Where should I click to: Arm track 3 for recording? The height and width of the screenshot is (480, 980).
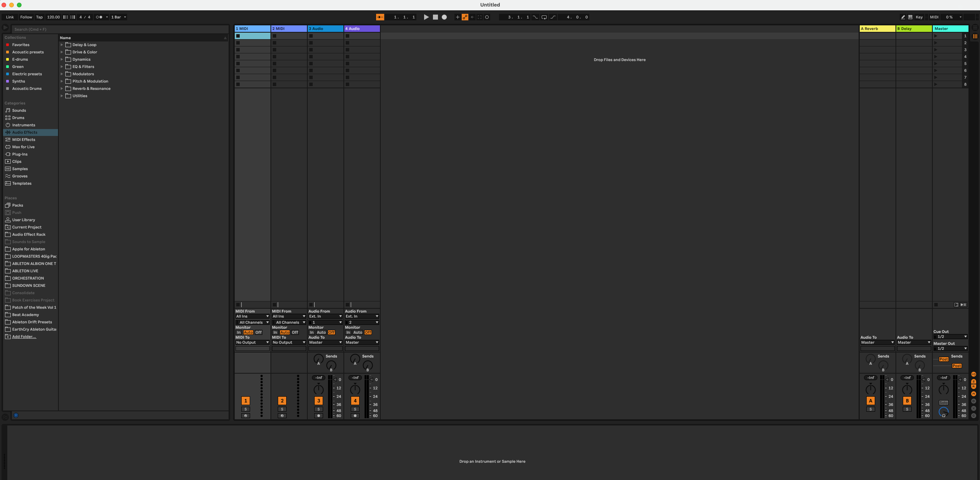318,416
